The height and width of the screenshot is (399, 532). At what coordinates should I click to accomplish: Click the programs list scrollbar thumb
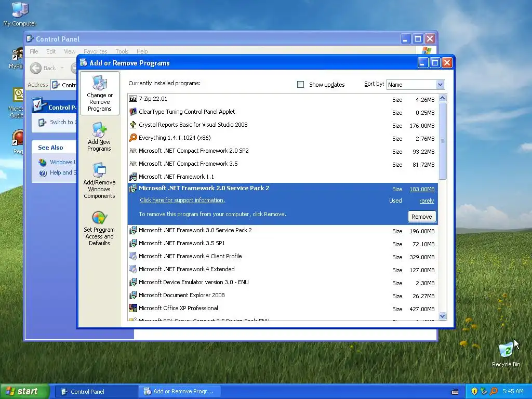[x=442, y=141]
